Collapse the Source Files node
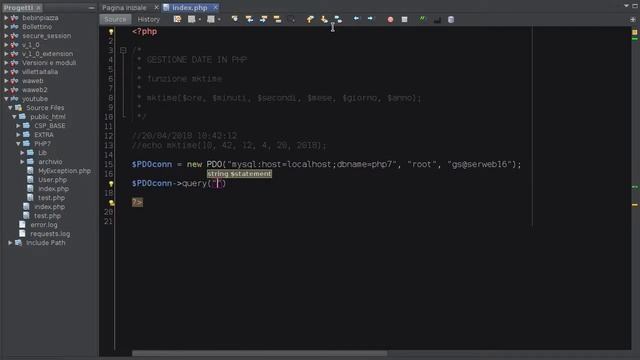The height and width of the screenshot is (360, 640). click(x=10, y=108)
